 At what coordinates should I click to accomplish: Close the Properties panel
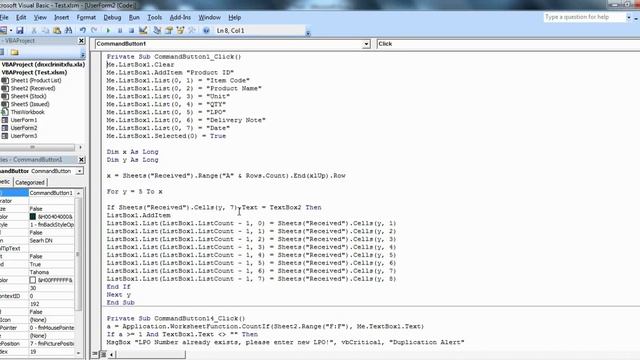[x=81, y=160]
